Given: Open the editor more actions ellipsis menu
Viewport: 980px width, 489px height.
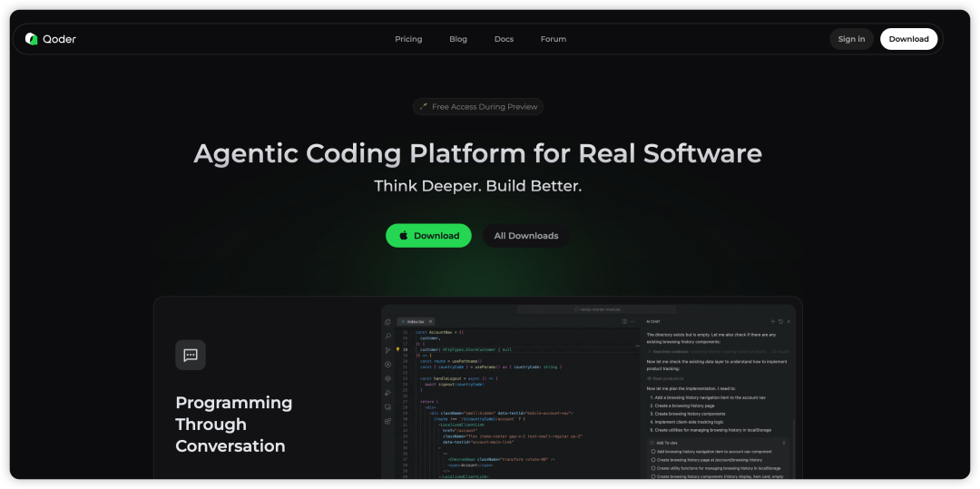Looking at the screenshot, I should point(632,321).
